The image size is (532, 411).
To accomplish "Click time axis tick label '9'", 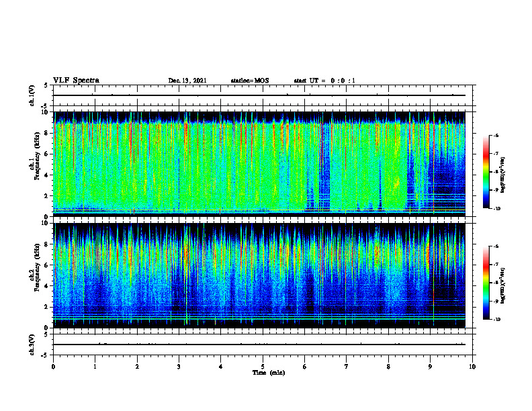I will click(x=430, y=367).
